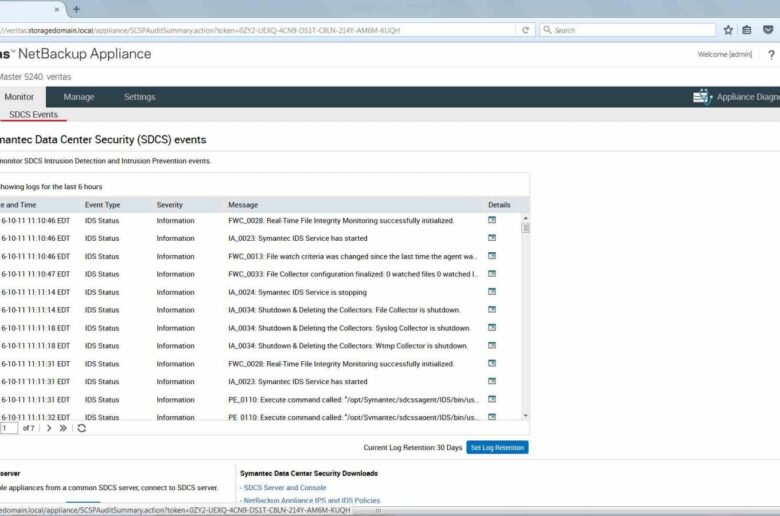This screenshot has height=516, width=780.
Task: Click 'of 7' page count text
Action: [x=28, y=428]
